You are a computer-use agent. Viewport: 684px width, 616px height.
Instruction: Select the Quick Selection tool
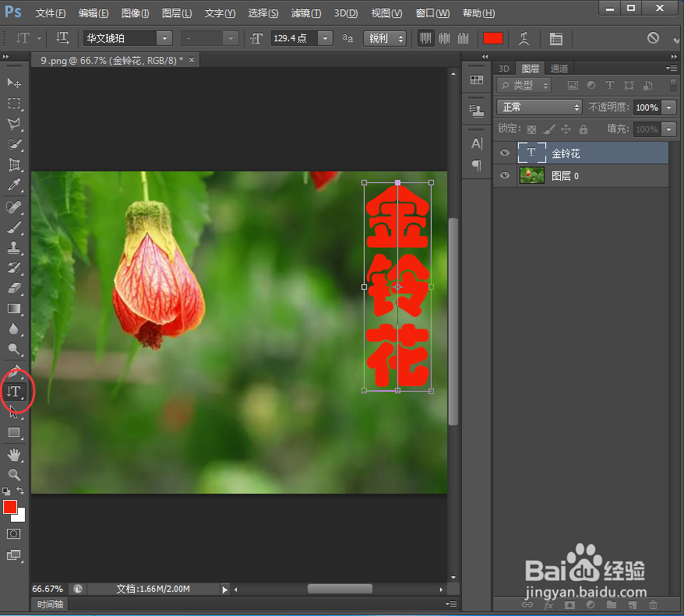(x=14, y=144)
